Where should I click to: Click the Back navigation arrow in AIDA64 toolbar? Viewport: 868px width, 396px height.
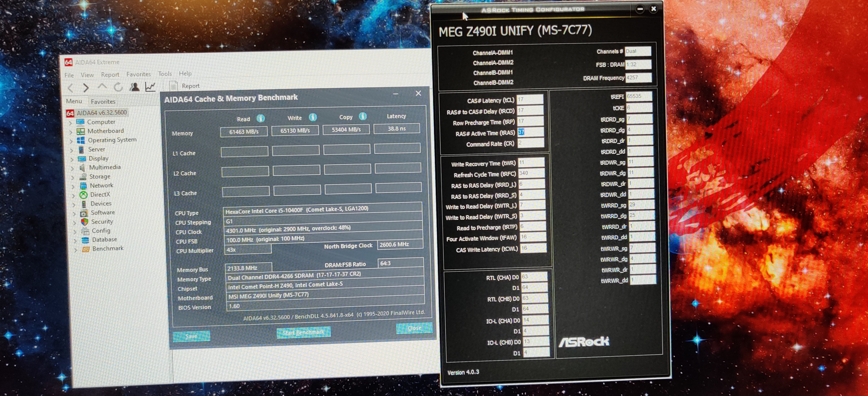[71, 88]
